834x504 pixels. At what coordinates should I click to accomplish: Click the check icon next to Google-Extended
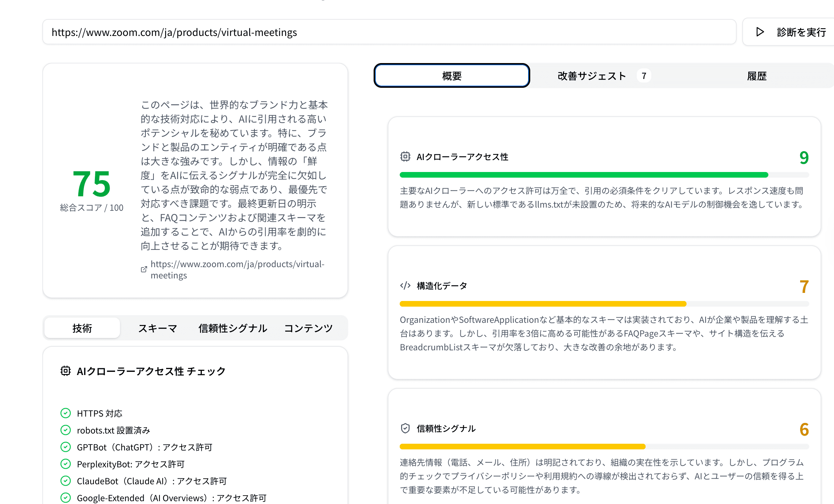point(66,498)
